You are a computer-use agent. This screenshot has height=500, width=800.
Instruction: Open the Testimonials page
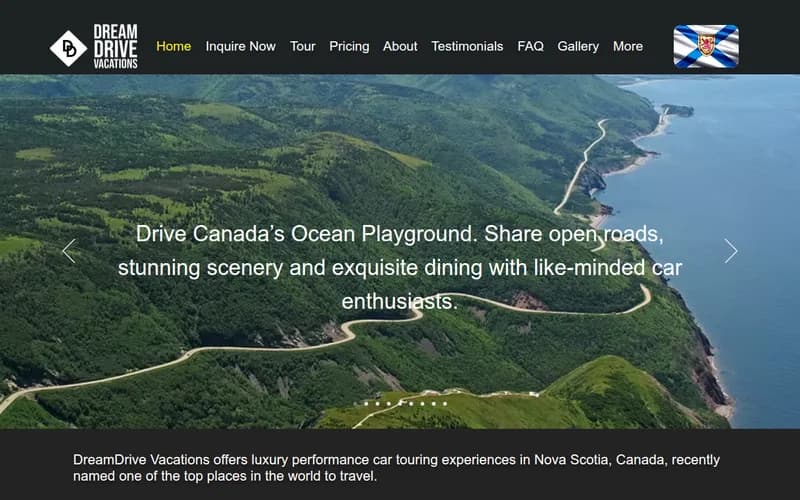(x=467, y=46)
